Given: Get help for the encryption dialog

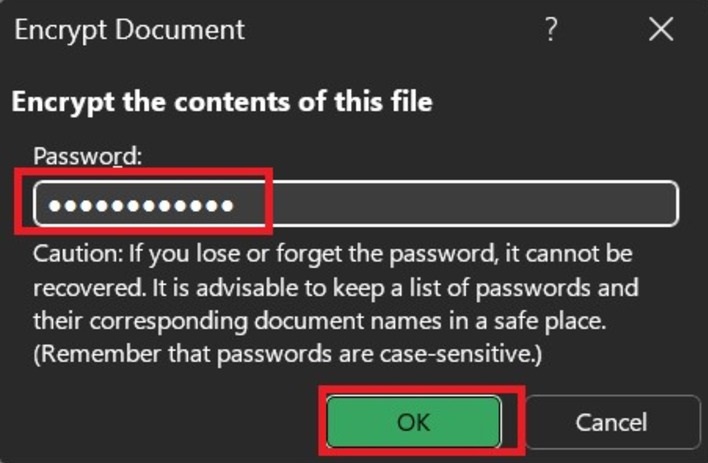Looking at the screenshot, I should [551, 29].
